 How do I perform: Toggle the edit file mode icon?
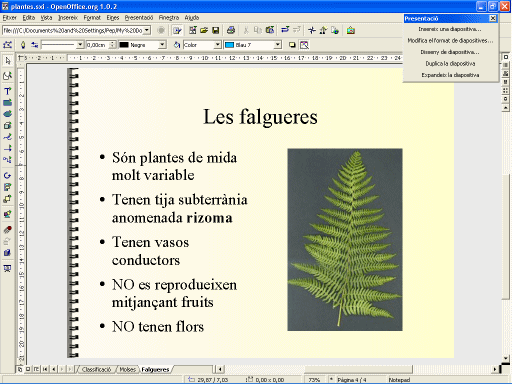(x=177, y=30)
